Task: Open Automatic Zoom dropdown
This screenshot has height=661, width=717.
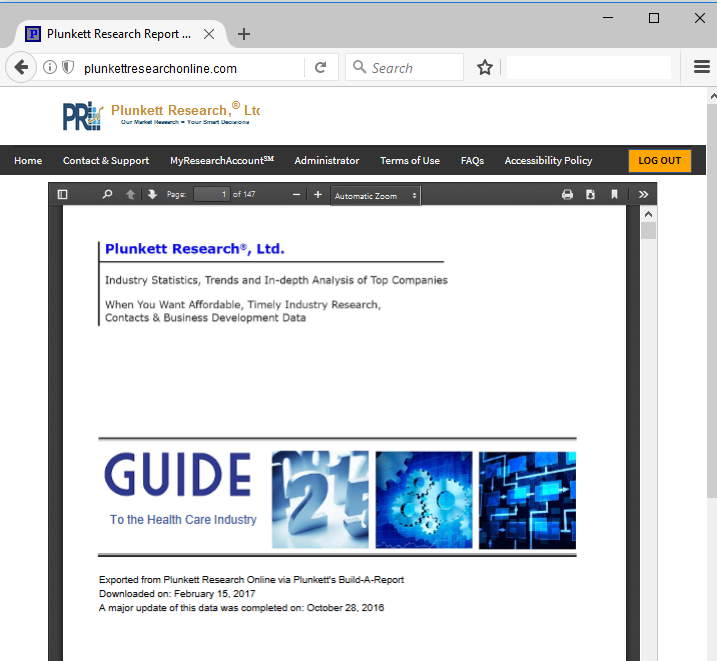Action: (x=375, y=196)
